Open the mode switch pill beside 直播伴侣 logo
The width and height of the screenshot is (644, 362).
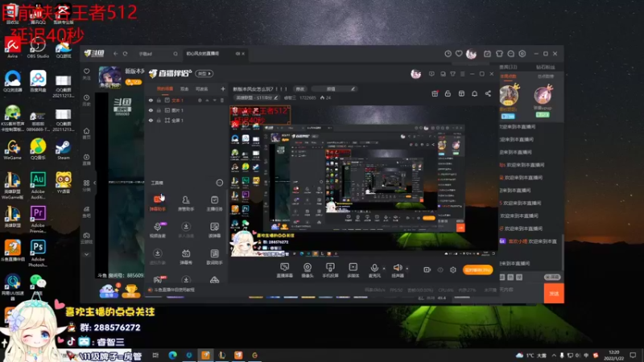pos(204,74)
